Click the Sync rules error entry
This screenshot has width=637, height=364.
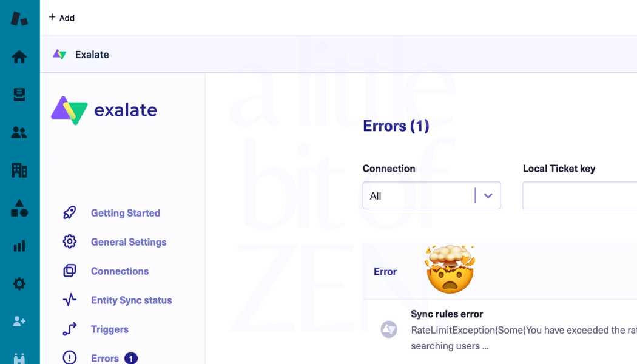click(447, 314)
